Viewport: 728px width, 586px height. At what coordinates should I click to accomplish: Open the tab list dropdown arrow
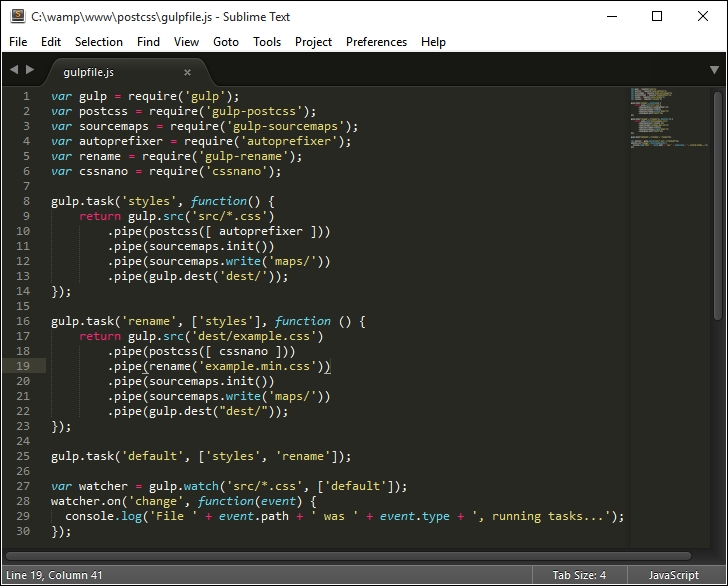(714, 70)
